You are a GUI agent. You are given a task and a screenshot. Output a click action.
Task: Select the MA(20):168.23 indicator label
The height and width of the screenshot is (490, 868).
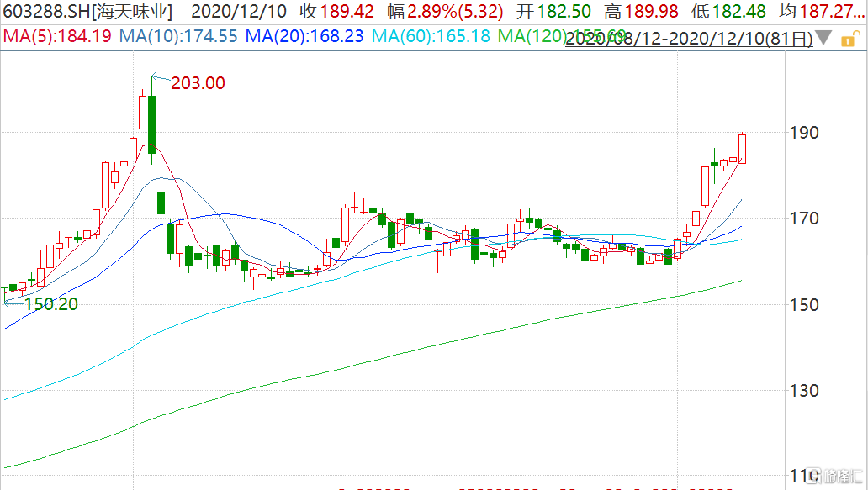[304, 36]
